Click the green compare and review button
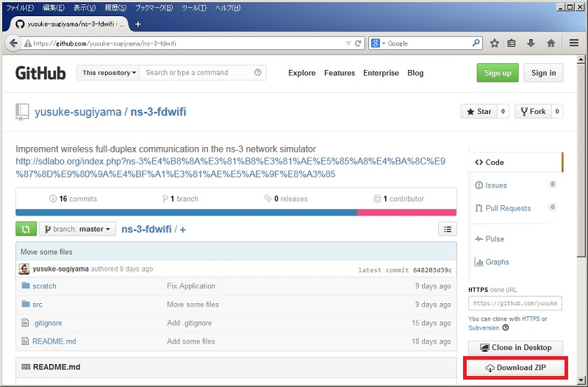Image resolution: width=588 pixels, height=387 pixels. click(26, 229)
